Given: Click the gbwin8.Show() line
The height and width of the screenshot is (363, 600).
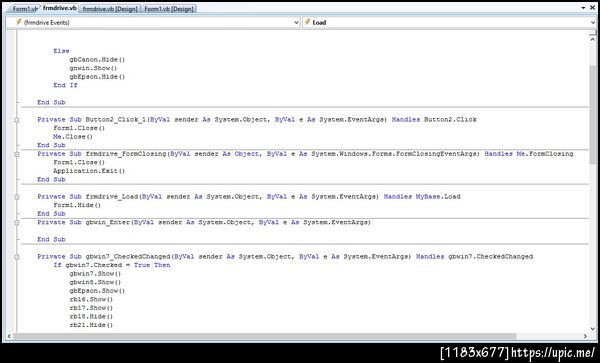Looking at the screenshot, I should (95, 282).
